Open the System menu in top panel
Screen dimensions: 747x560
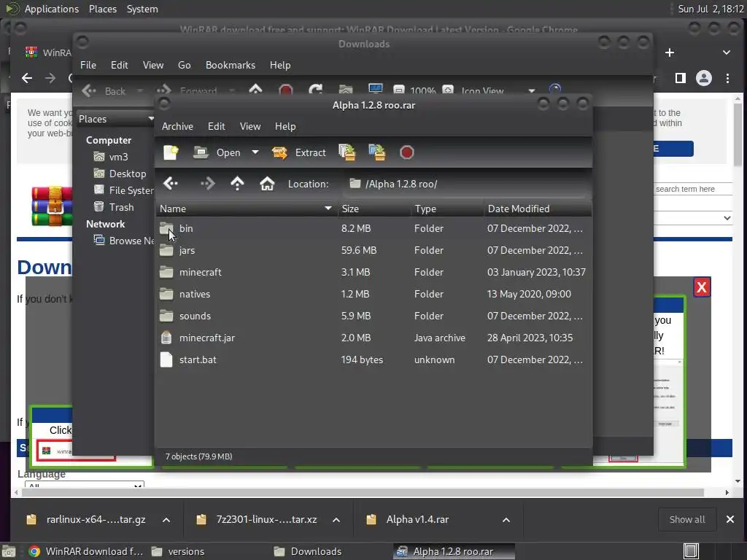click(x=142, y=9)
